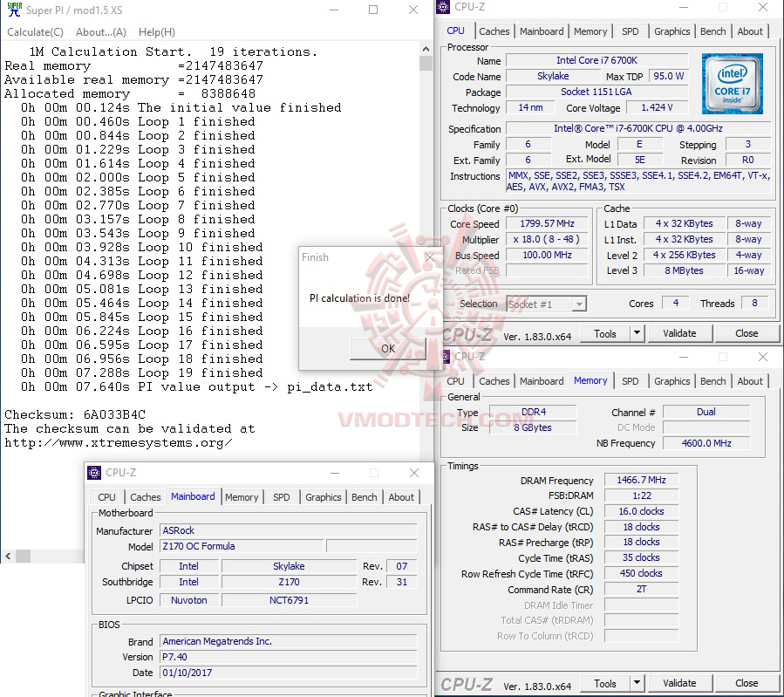Click the Core Speed value 1799.57 MHz

547,223
